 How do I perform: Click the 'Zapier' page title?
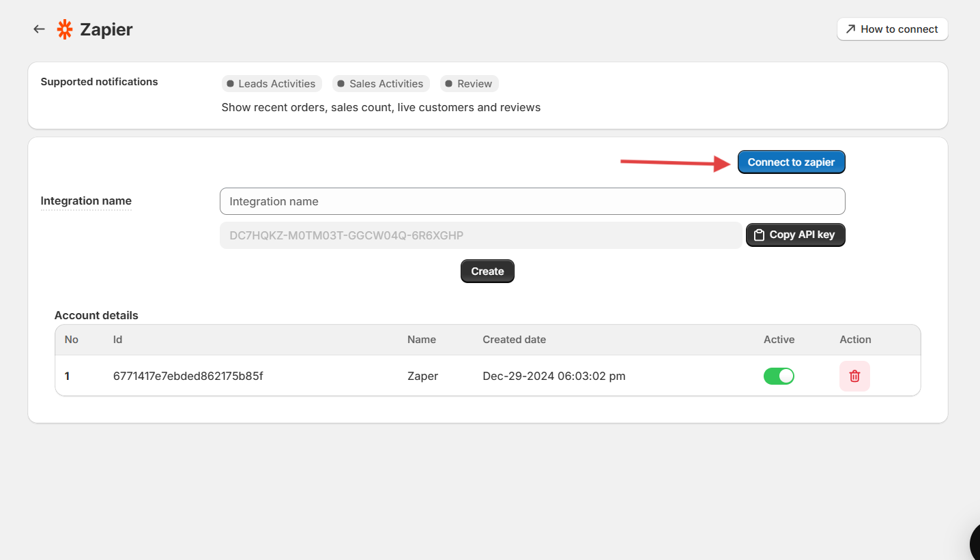(x=106, y=29)
